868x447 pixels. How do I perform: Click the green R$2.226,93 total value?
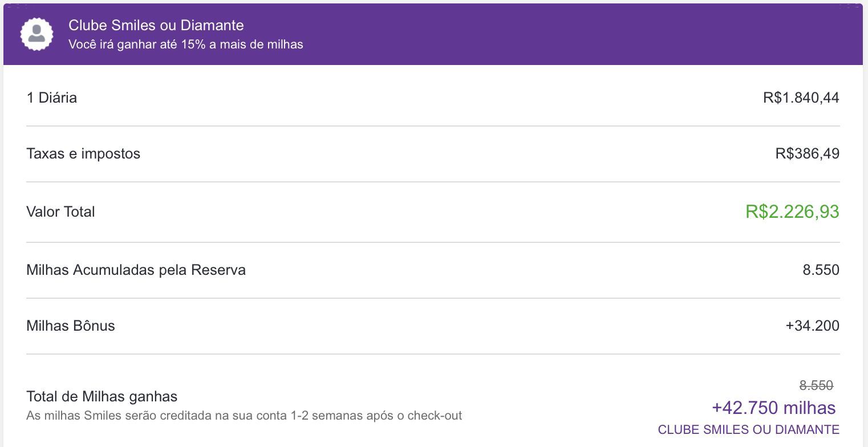(x=793, y=212)
